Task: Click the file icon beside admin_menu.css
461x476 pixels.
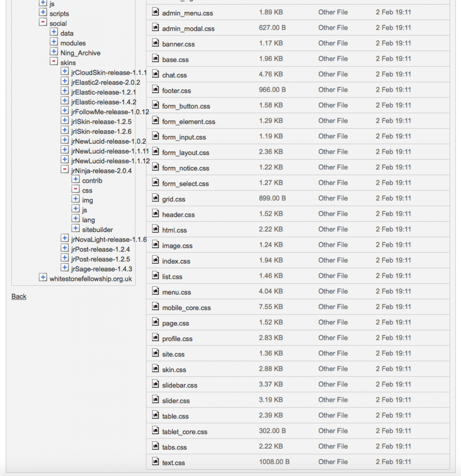Action: coord(155,12)
